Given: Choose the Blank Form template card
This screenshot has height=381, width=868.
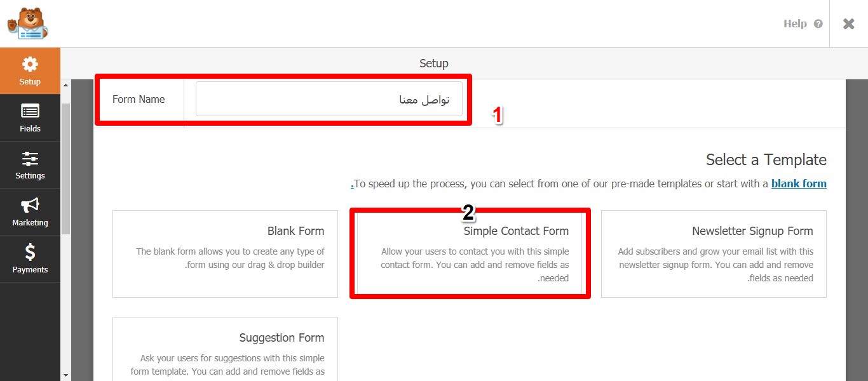Looking at the screenshot, I should pyautogui.click(x=226, y=253).
